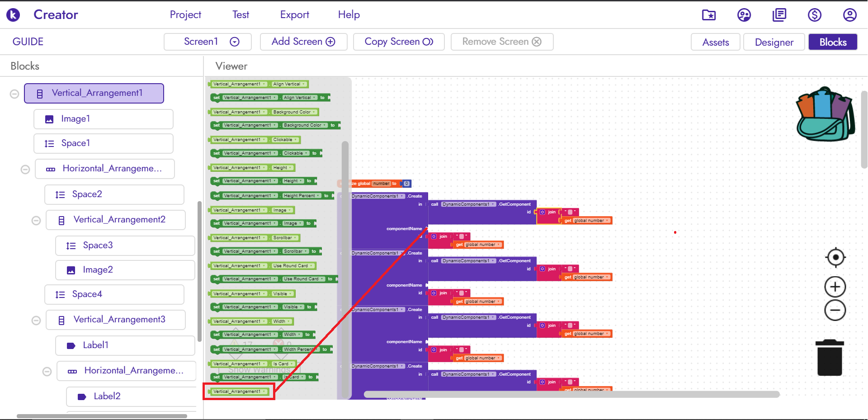Viewport: 868px width, 420px height.
Task: Collapse the Vertical_Arrangement2 tree node
Action: click(36, 221)
